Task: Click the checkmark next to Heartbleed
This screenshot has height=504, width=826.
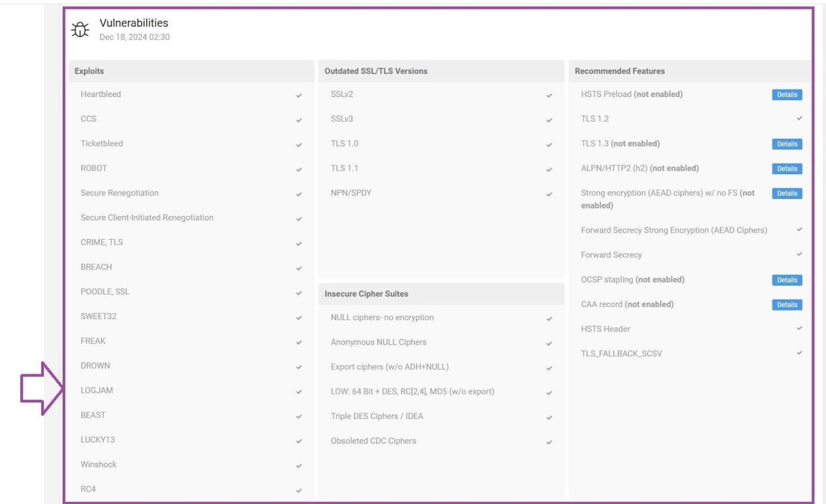Action: click(298, 95)
